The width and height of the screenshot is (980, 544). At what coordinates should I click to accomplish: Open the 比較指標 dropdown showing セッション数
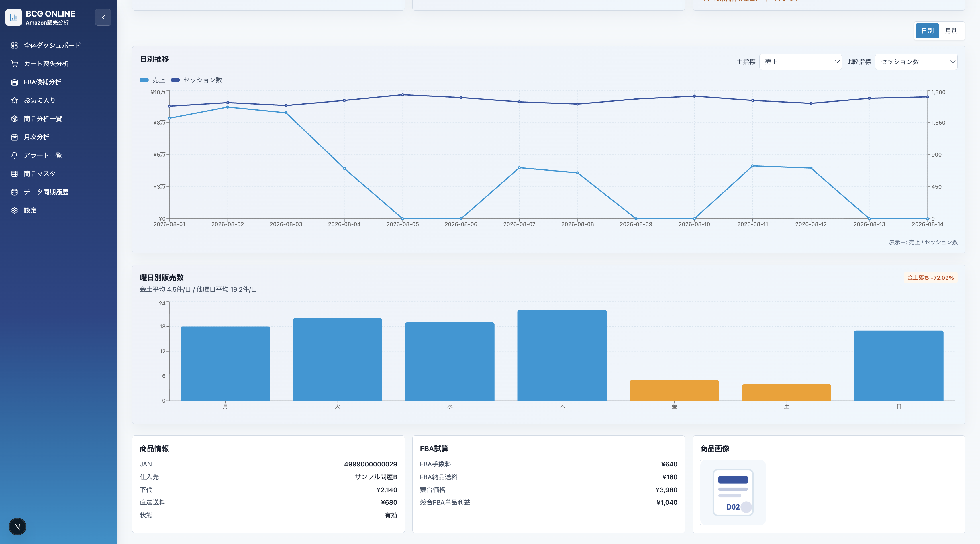click(x=916, y=62)
